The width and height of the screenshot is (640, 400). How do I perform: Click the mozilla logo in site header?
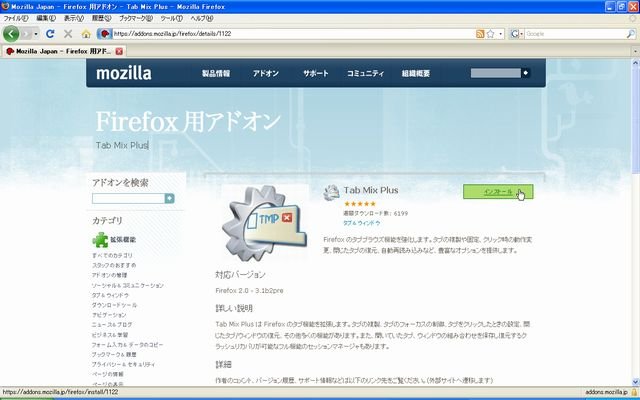(124, 73)
